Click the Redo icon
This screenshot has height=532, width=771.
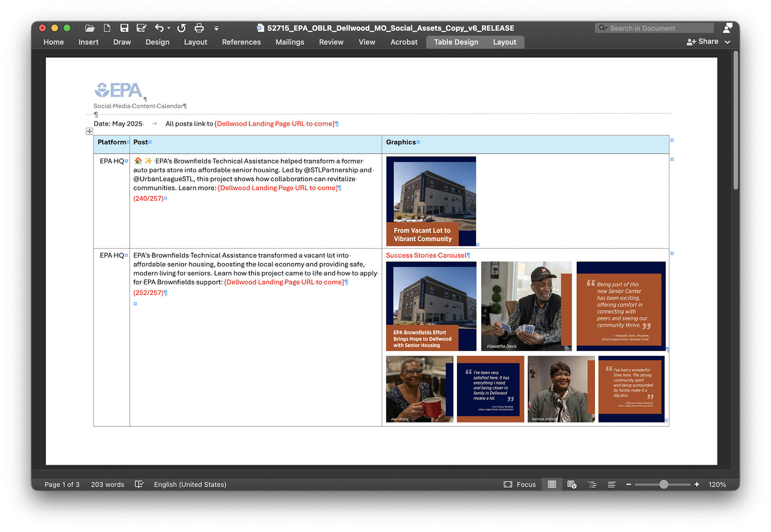click(x=182, y=28)
